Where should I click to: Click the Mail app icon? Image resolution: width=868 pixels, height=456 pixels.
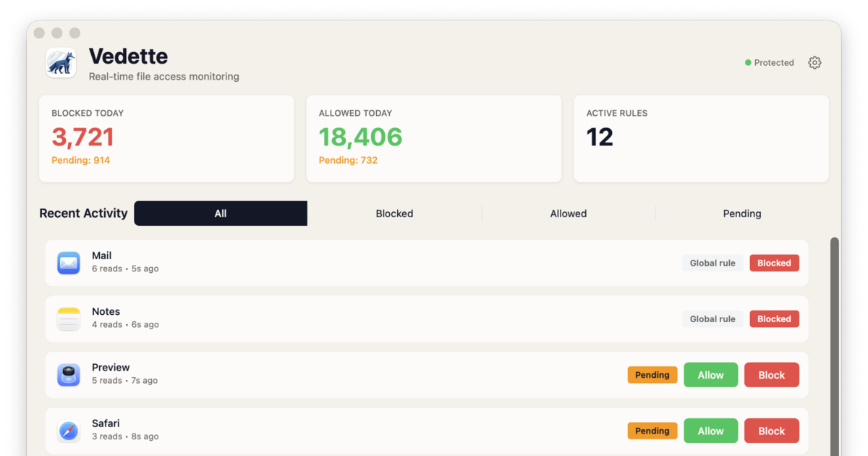point(69,263)
